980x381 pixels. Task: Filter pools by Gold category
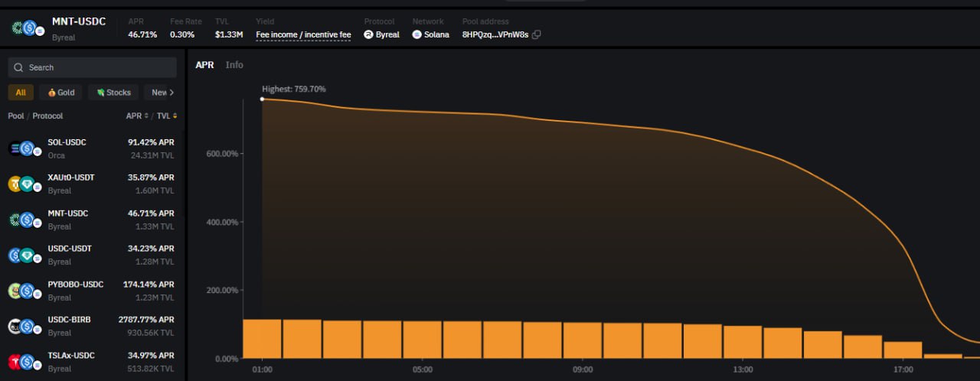[61, 93]
